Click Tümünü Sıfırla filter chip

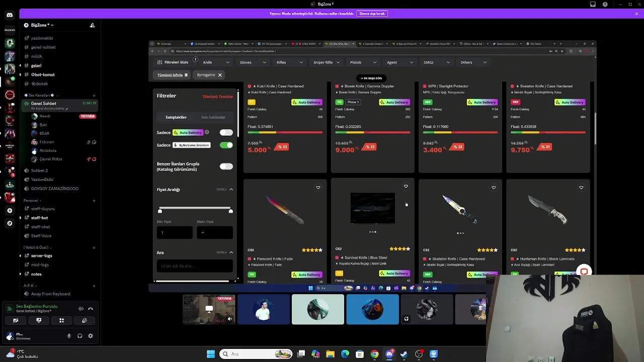coord(173,75)
